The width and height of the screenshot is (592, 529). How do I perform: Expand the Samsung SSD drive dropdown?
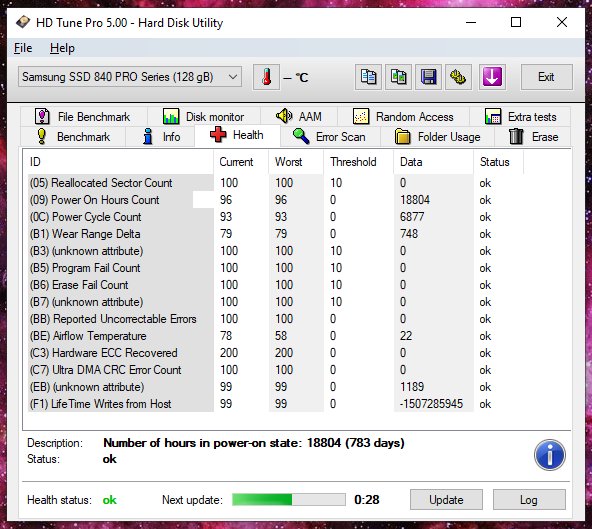[x=130, y=77]
